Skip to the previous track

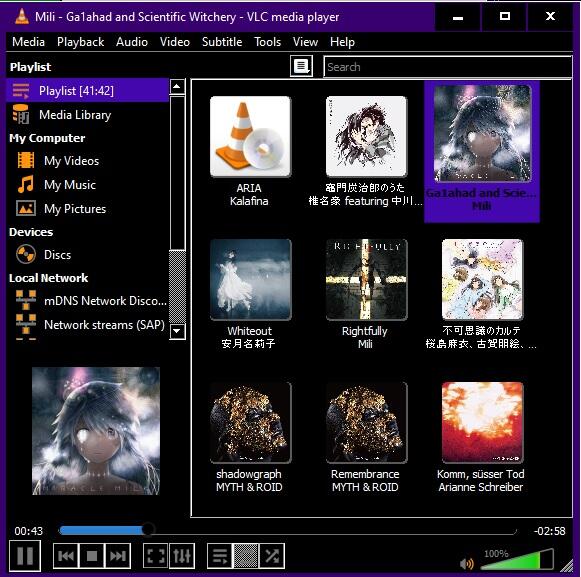click(66, 556)
